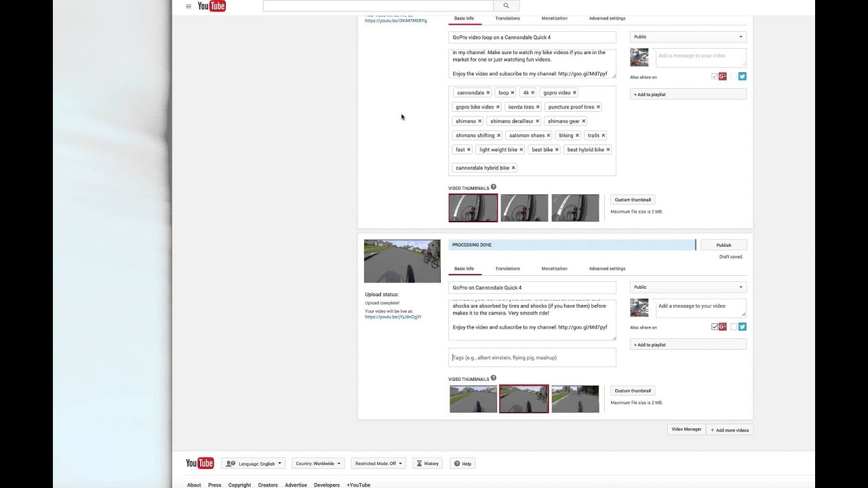
Task: Remove the "biking" tag
Action: click(577, 136)
